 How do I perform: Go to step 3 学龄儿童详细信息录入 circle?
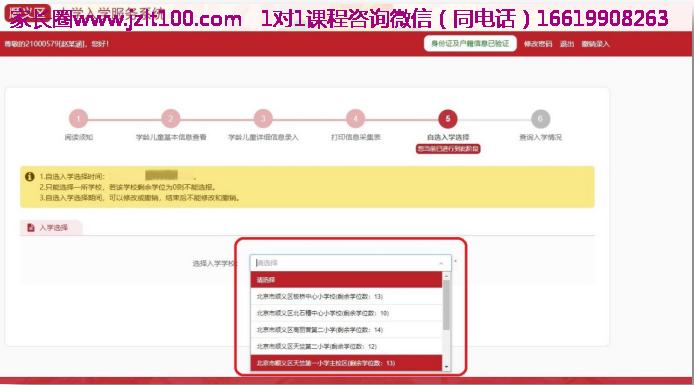pos(263,119)
